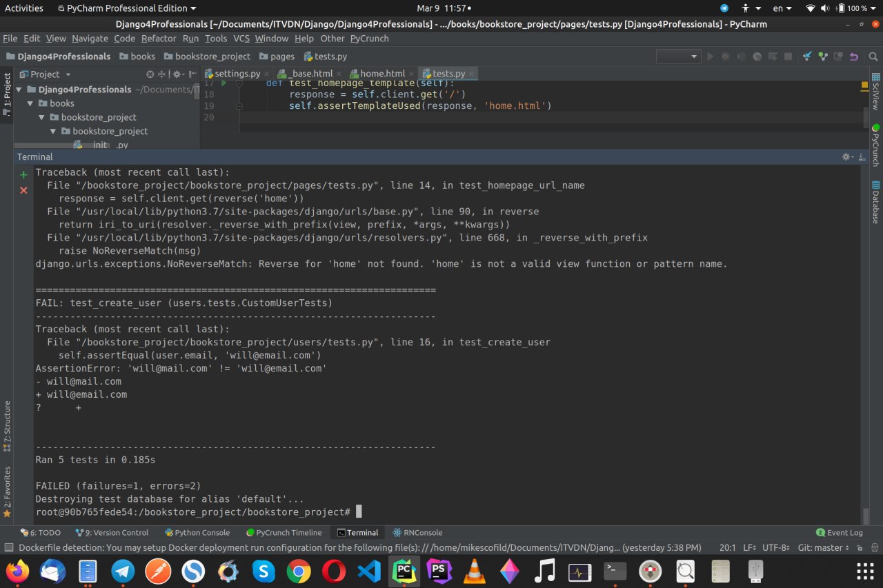Click Collapse All icon in Project panel

[x=162, y=74]
